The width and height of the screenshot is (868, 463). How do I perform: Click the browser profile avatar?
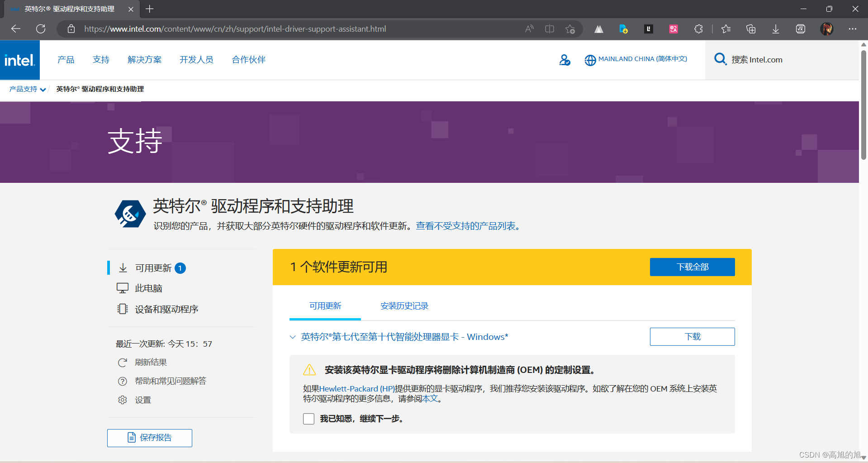[x=827, y=29]
